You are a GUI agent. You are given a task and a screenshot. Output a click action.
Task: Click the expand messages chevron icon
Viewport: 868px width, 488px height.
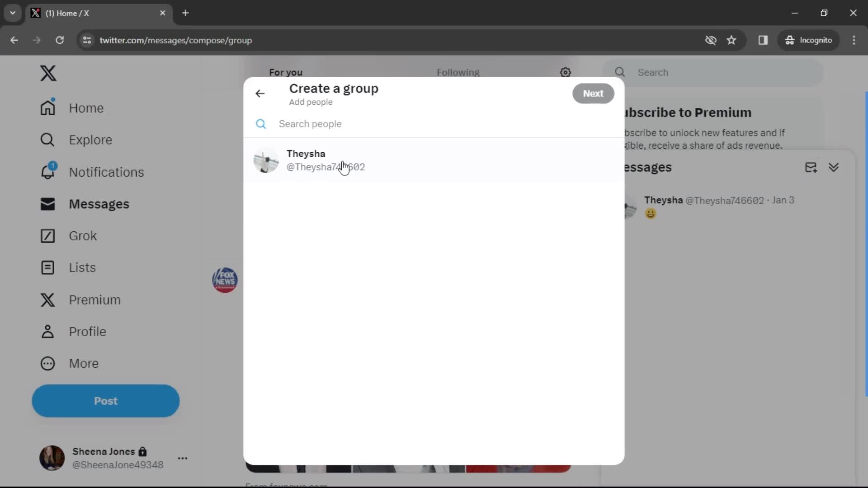coord(834,168)
